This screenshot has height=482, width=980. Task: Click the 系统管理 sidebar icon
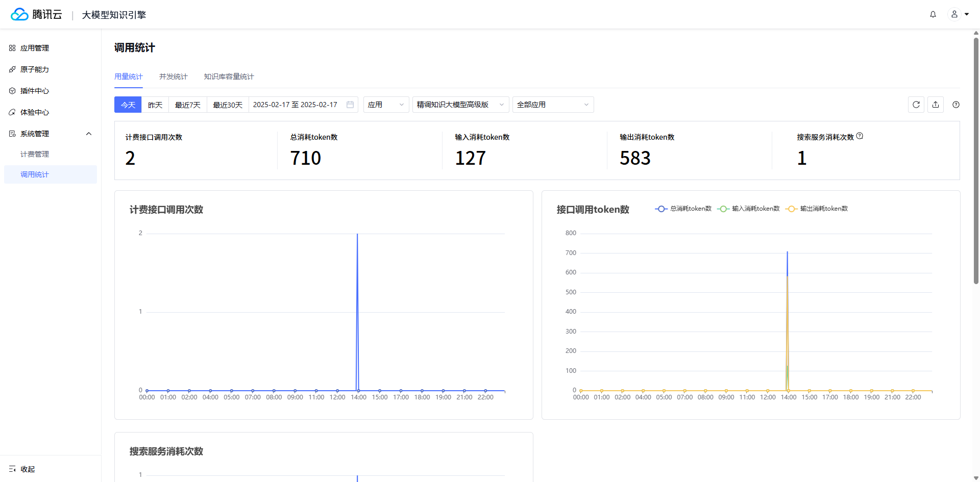(x=12, y=134)
